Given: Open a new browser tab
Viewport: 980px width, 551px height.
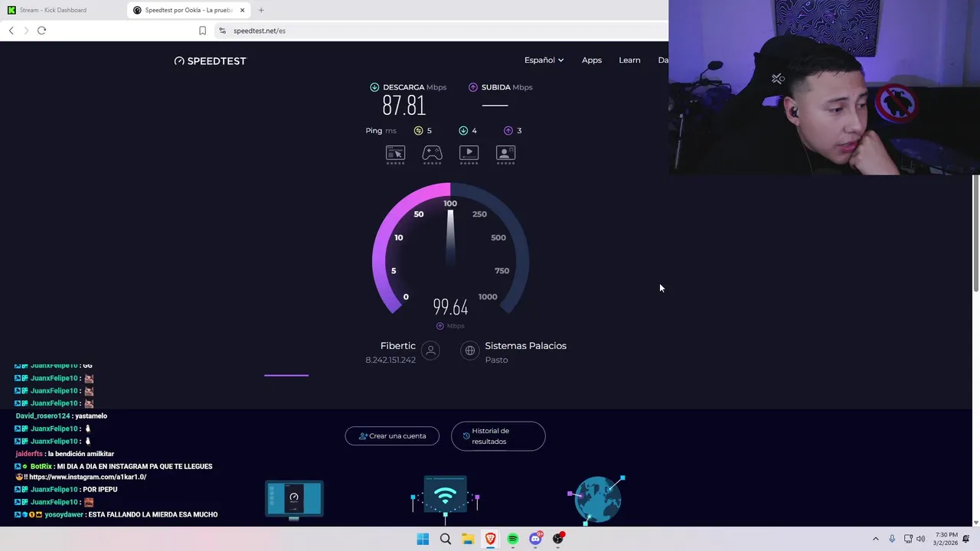Looking at the screenshot, I should tap(261, 10).
